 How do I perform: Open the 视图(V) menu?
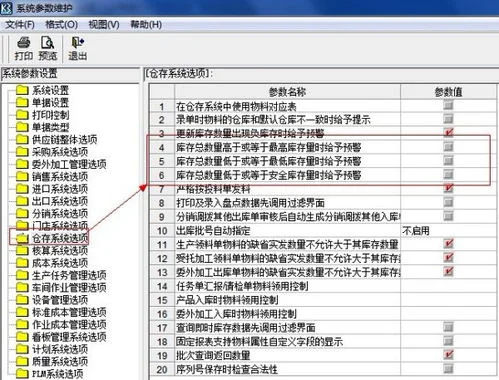click(104, 25)
